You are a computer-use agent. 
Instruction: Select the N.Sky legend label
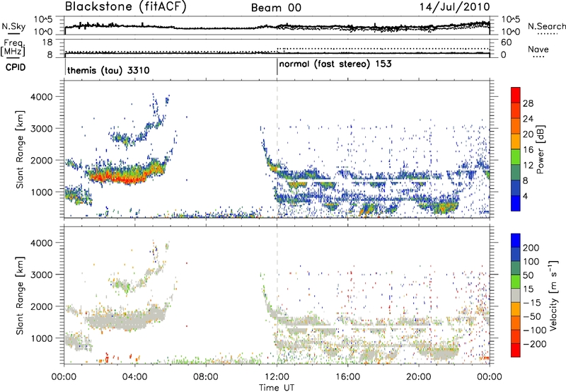point(13,26)
